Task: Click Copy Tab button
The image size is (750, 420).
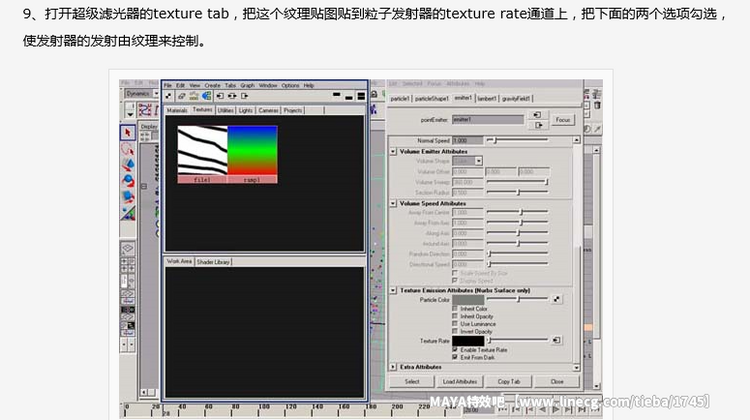Action: click(508, 381)
